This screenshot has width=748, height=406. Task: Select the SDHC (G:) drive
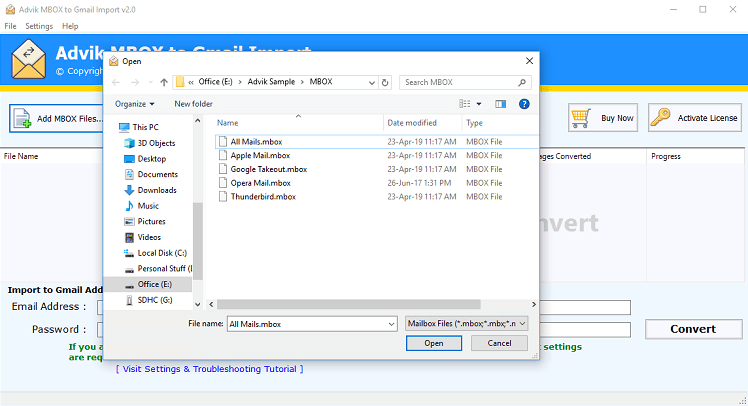point(148,300)
